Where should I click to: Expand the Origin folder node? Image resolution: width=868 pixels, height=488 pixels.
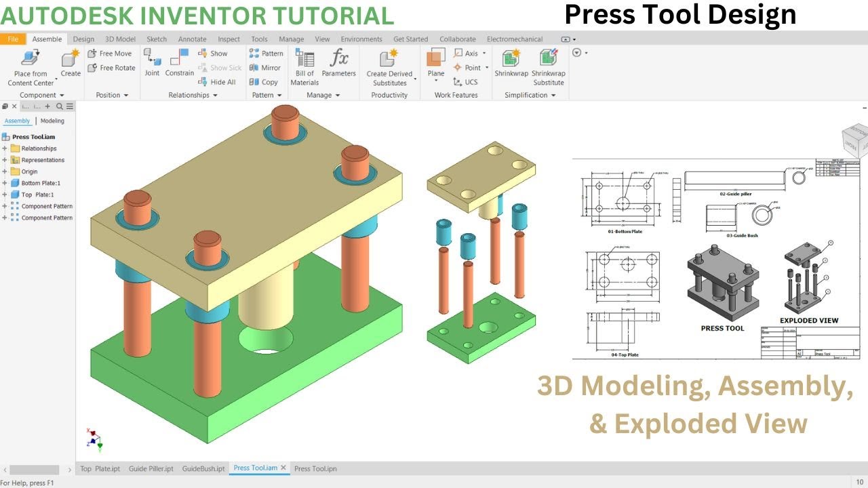[5, 171]
